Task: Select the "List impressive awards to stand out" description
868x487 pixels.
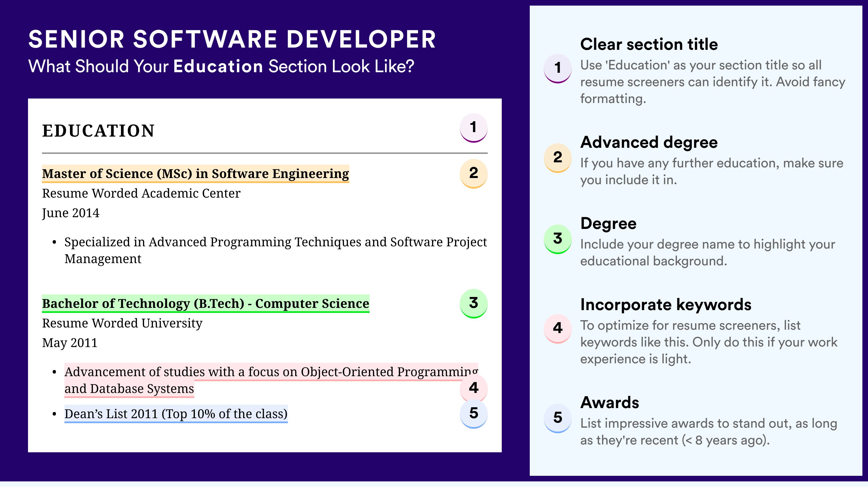Action: coord(709,432)
